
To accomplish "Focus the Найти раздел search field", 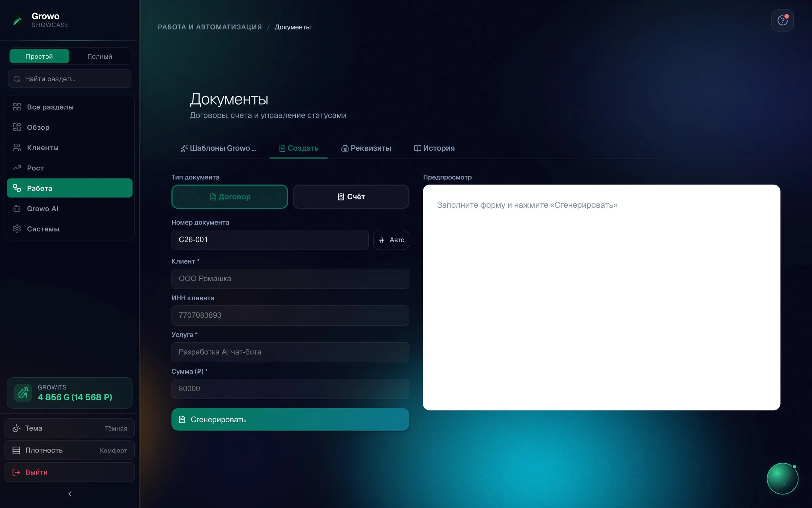I will point(70,79).
